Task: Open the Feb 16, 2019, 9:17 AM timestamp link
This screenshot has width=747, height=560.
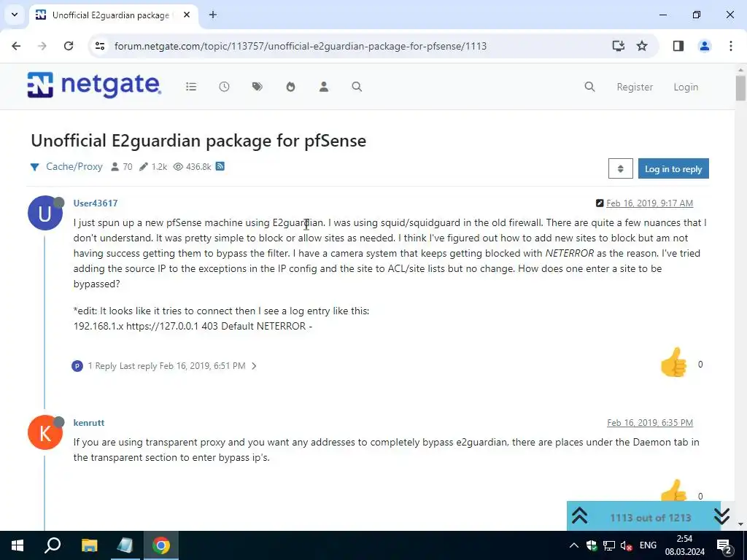Action: pyautogui.click(x=649, y=203)
